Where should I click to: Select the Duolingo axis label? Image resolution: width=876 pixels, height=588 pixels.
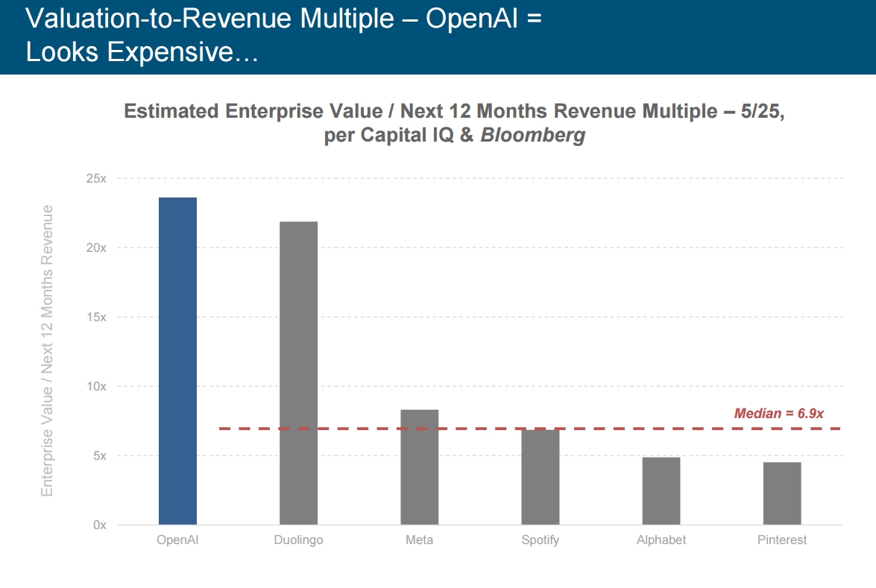(298, 540)
